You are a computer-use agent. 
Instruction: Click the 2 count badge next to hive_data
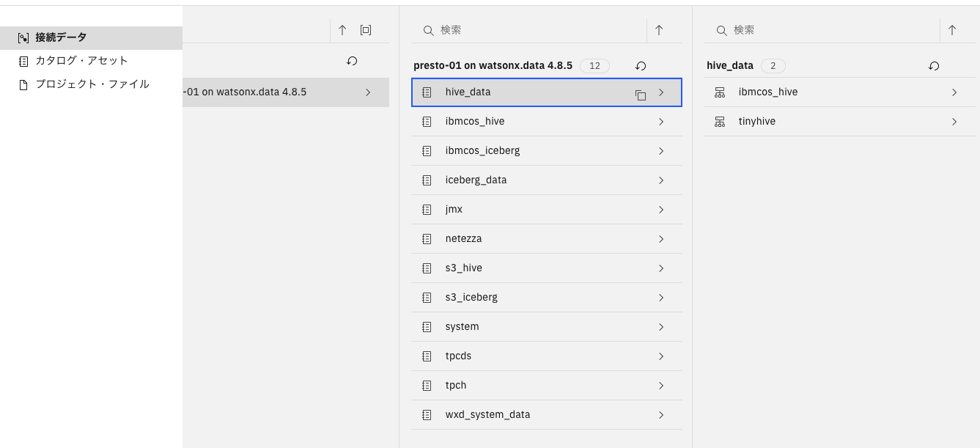coord(773,66)
